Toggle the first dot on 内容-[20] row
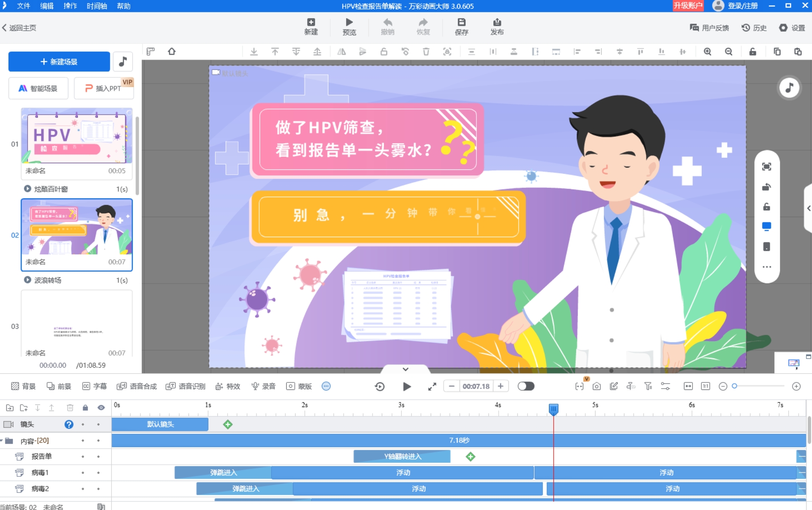Viewport: 812px width, 510px height. 83,441
